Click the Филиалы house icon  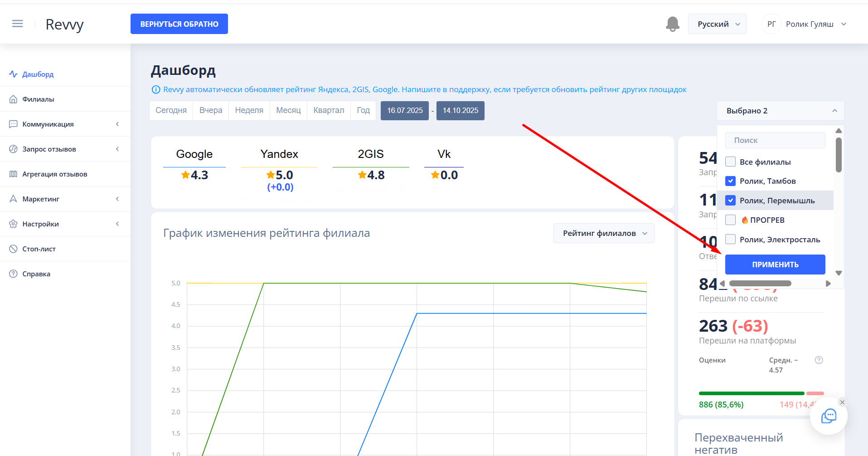click(13, 99)
